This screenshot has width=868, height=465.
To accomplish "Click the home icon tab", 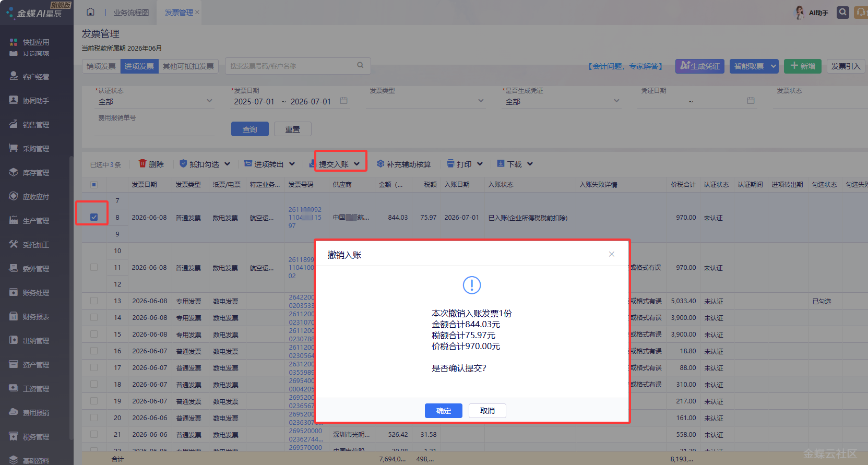I will pyautogui.click(x=90, y=12).
